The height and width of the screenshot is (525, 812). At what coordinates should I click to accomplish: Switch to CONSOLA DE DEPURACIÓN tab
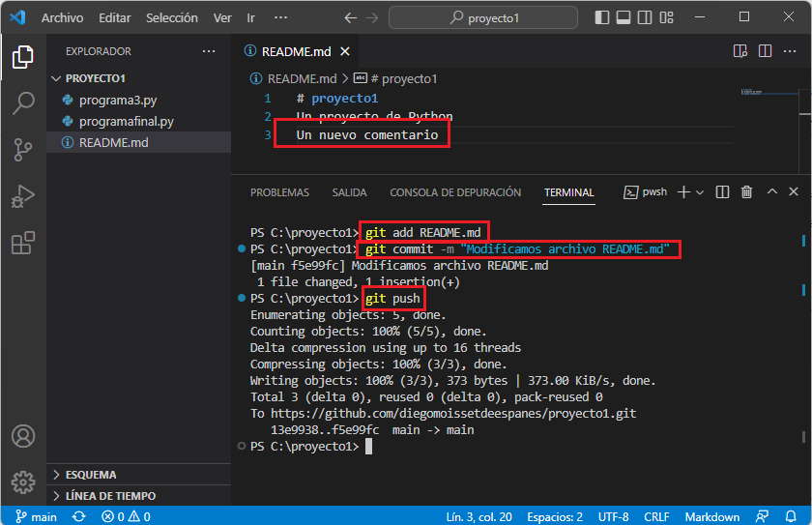(x=455, y=192)
